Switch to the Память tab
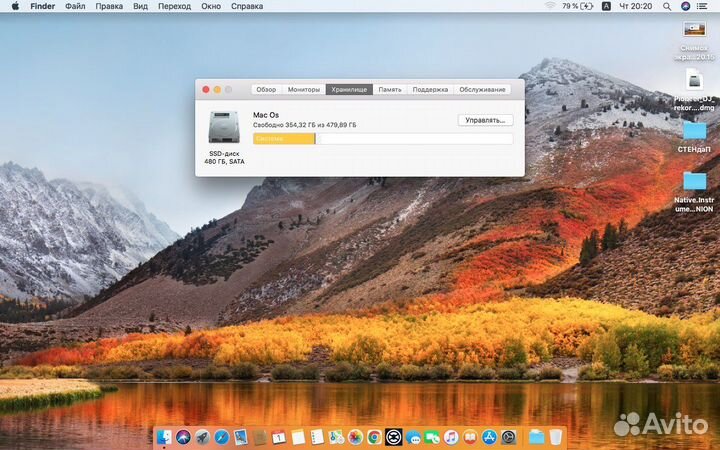Image resolution: width=720 pixels, height=450 pixels. (390, 89)
